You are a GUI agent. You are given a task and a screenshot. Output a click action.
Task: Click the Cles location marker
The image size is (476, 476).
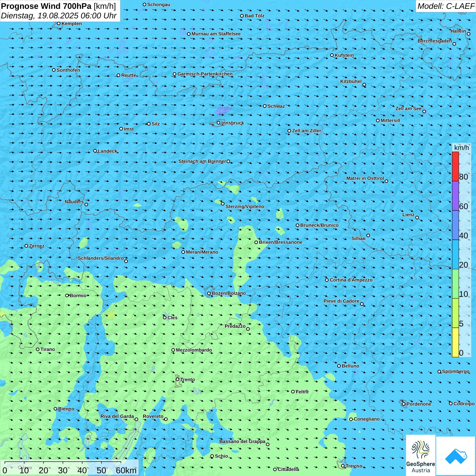(165, 318)
